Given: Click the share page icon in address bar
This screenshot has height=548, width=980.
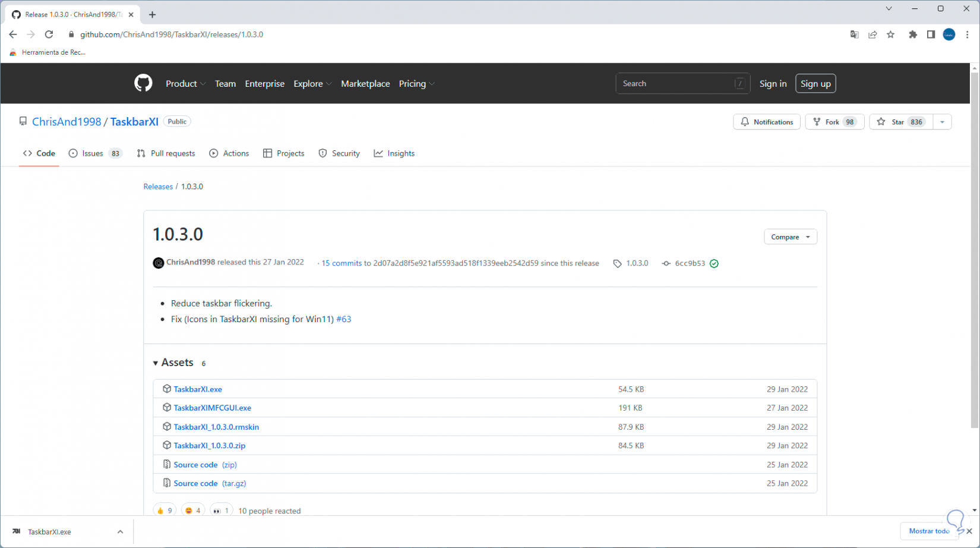Looking at the screenshot, I should tap(872, 34).
